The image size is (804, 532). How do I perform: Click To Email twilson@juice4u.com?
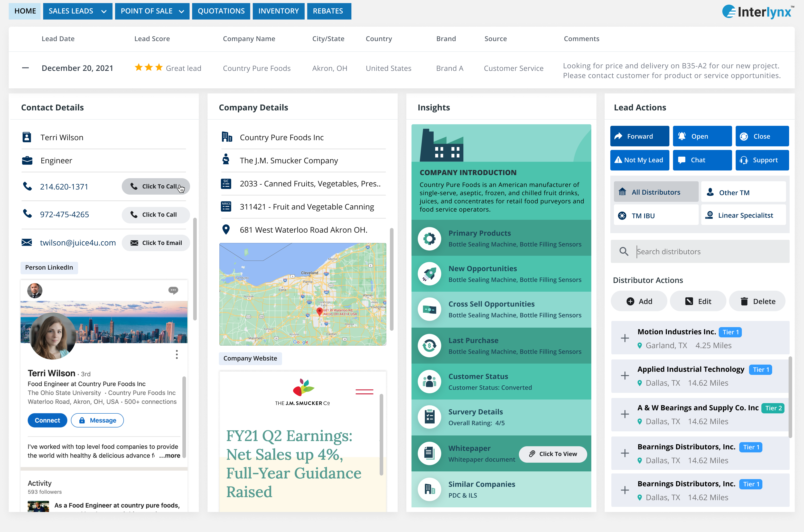coord(156,243)
